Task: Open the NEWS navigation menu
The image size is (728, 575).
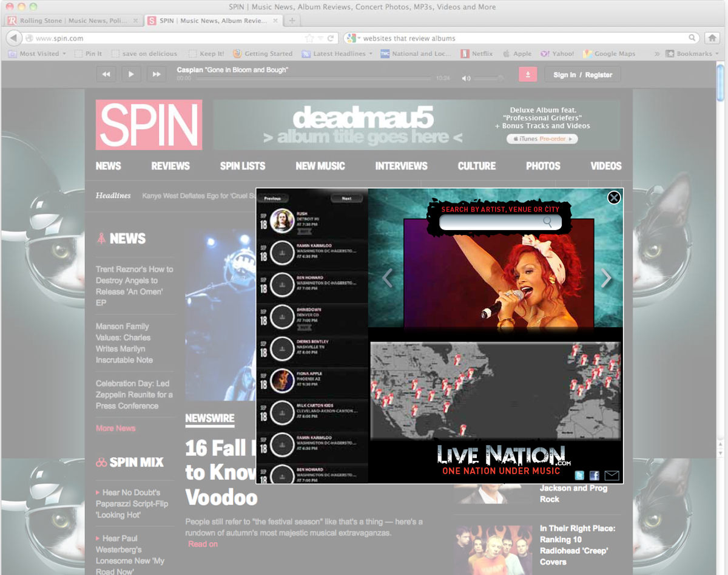Action: pyautogui.click(x=108, y=166)
